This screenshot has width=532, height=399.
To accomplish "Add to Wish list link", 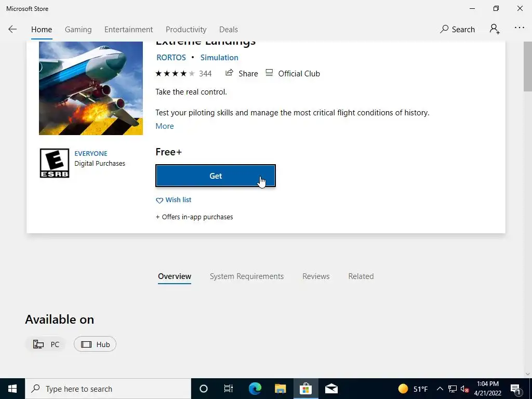I will click(178, 200).
